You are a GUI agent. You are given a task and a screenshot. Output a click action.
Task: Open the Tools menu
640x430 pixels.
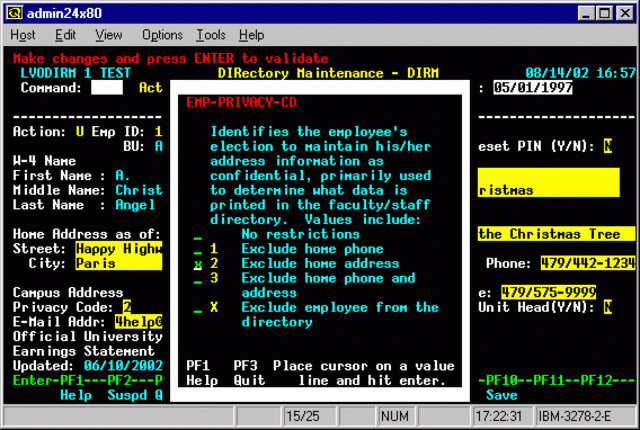(211, 35)
